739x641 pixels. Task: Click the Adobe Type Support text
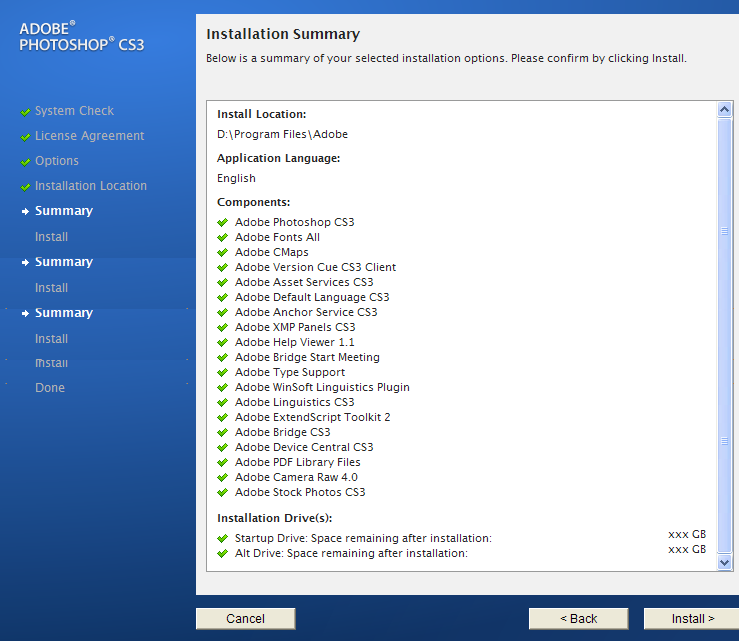290,372
